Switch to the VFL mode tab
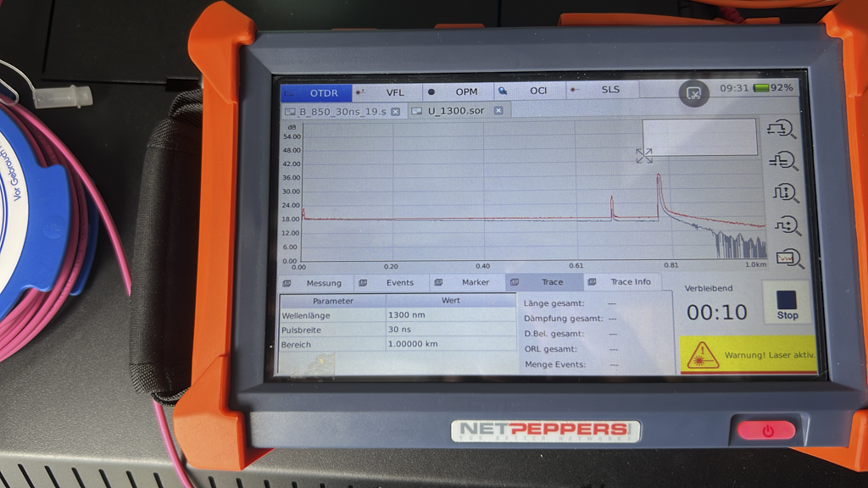The width and height of the screenshot is (868, 488). [387, 91]
